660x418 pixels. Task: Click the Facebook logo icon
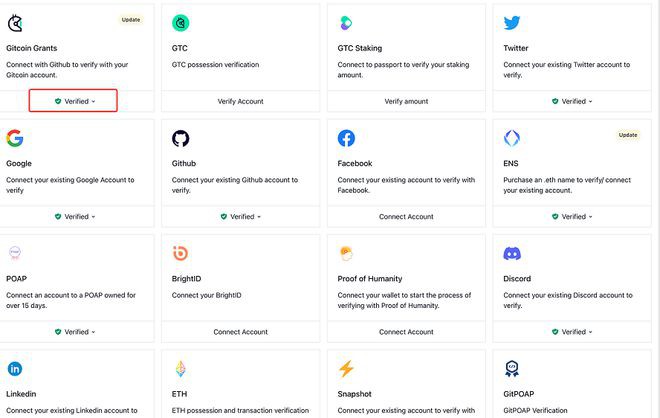(x=346, y=138)
